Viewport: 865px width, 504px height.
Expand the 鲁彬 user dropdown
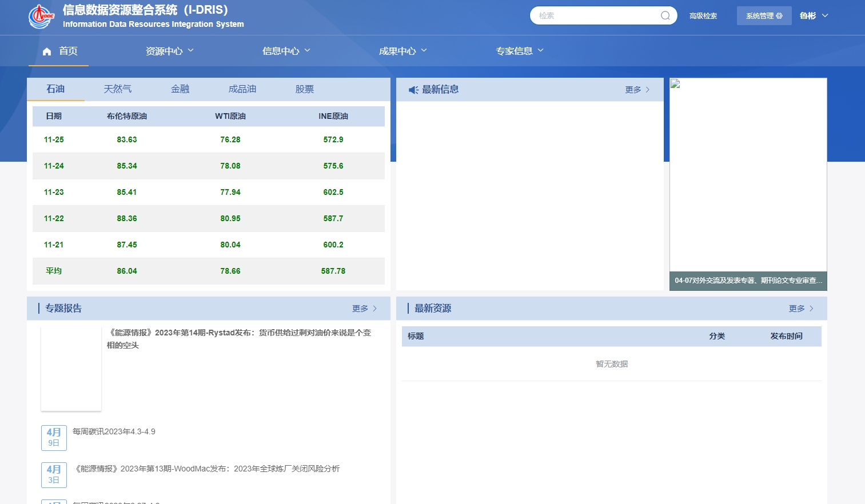[814, 16]
